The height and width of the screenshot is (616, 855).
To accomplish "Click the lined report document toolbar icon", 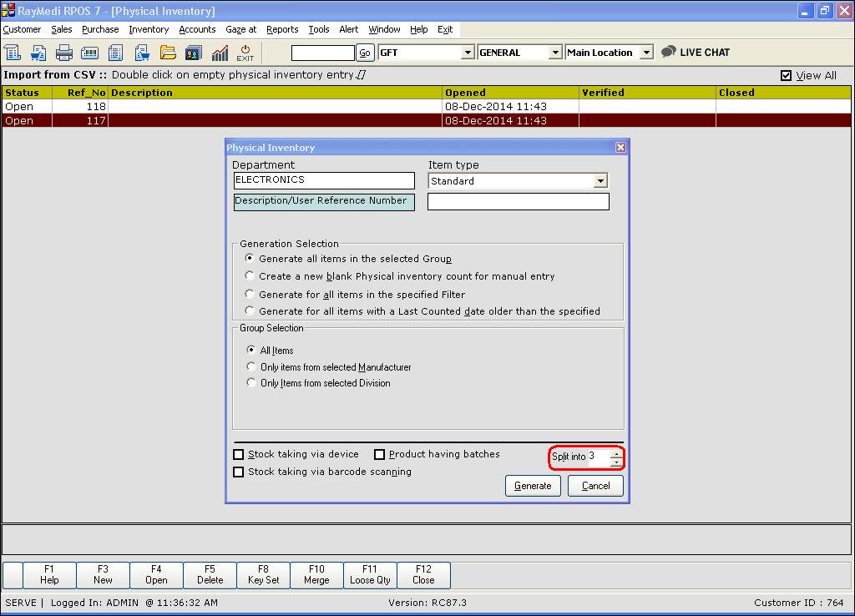I will pyautogui.click(x=115, y=53).
